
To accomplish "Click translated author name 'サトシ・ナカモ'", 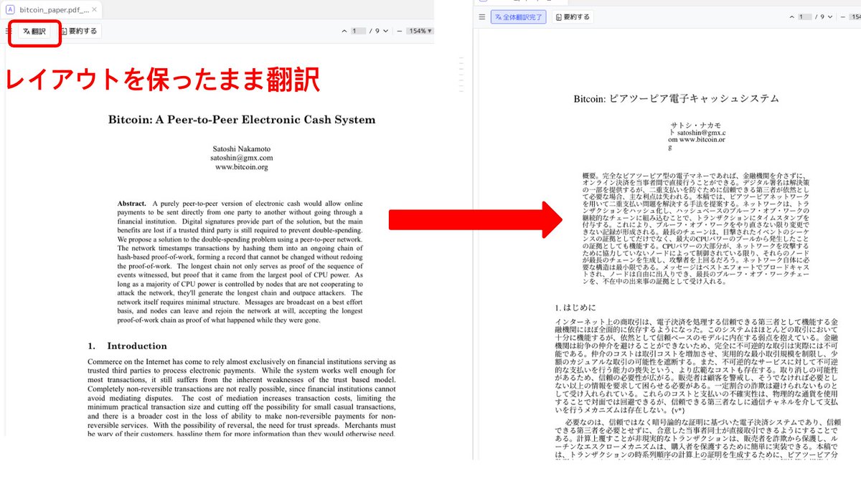I will click(x=697, y=124).
